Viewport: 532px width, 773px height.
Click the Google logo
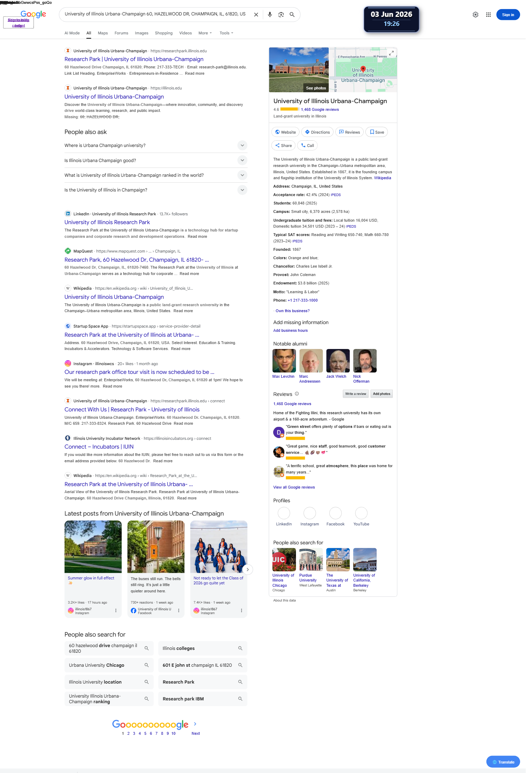33,14
